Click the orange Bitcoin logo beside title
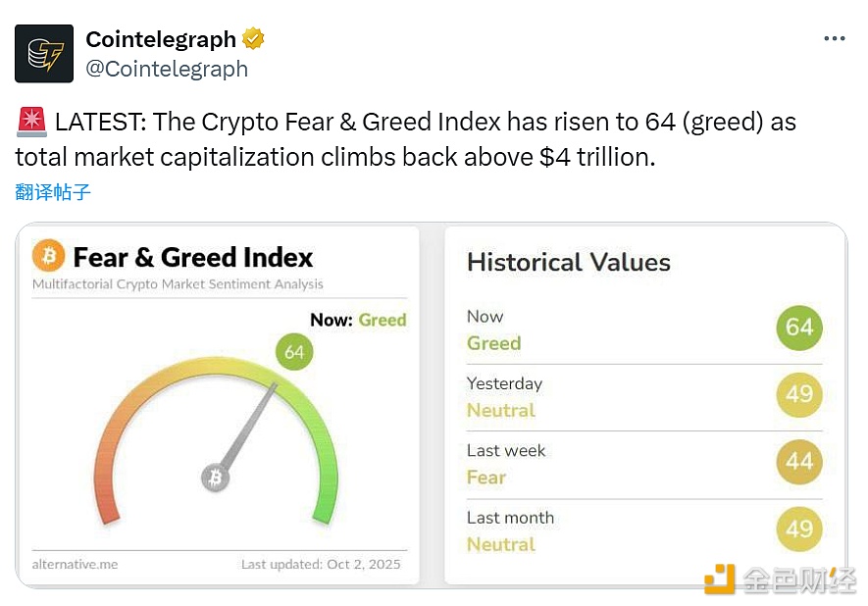Viewport: 868px width, 606px height. [48, 257]
